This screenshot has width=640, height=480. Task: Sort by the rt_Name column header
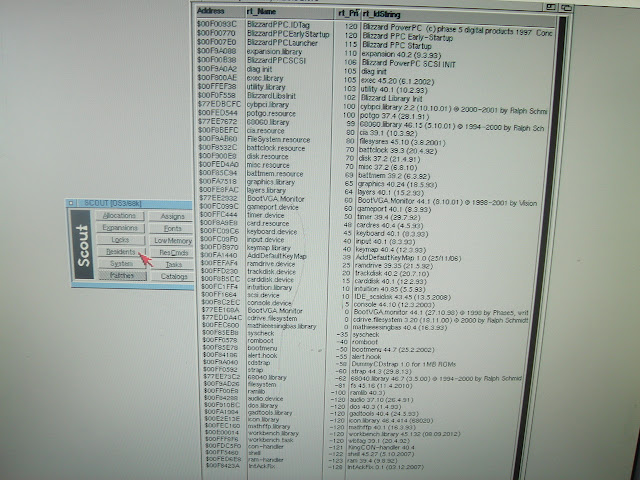point(290,13)
